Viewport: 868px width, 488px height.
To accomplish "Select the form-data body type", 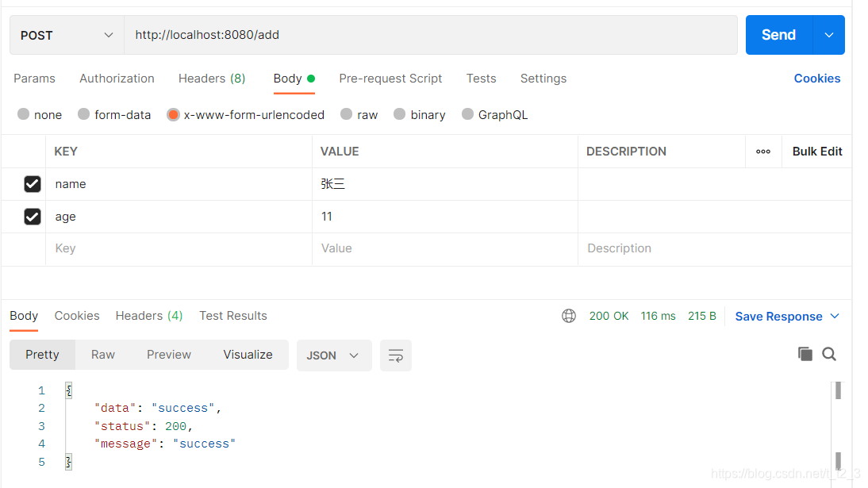I will point(83,114).
